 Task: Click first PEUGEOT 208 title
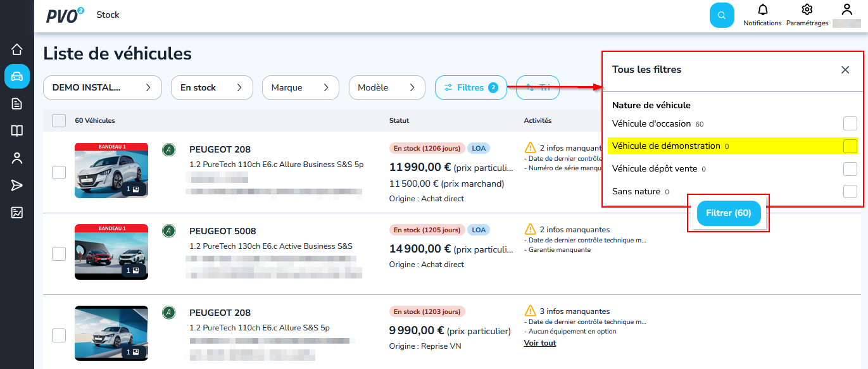pos(220,149)
